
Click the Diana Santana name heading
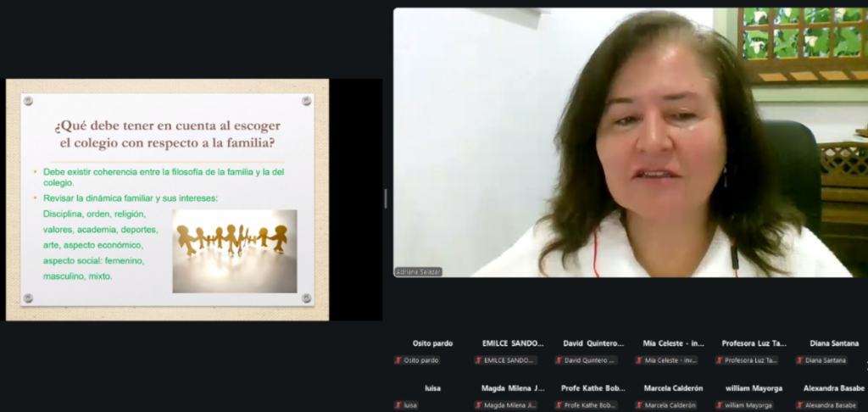pos(834,343)
